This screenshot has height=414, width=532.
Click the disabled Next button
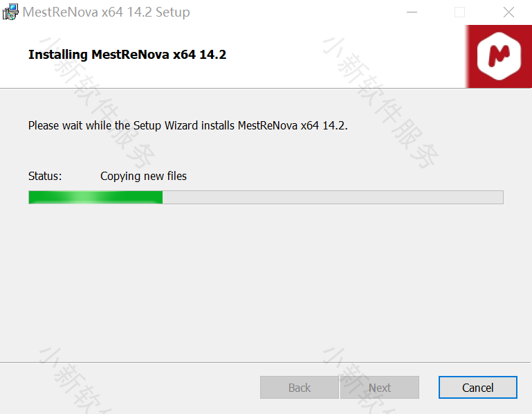[380, 387]
